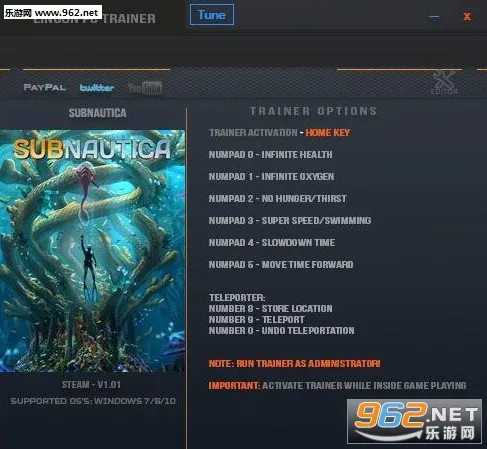Image resolution: width=487 pixels, height=449 pixels.
Task: Enable Numpad 3 Super Speed/Swimming
Action: pyautogui.click(x=290, y=221)
